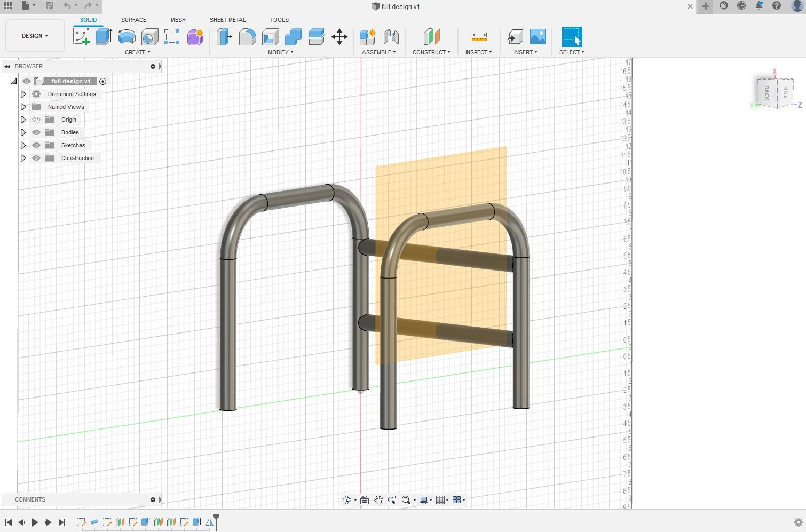Open the Create Sketch tool
Image resolution: width=806 pixels, height=532 pixels.
(81, 37)
